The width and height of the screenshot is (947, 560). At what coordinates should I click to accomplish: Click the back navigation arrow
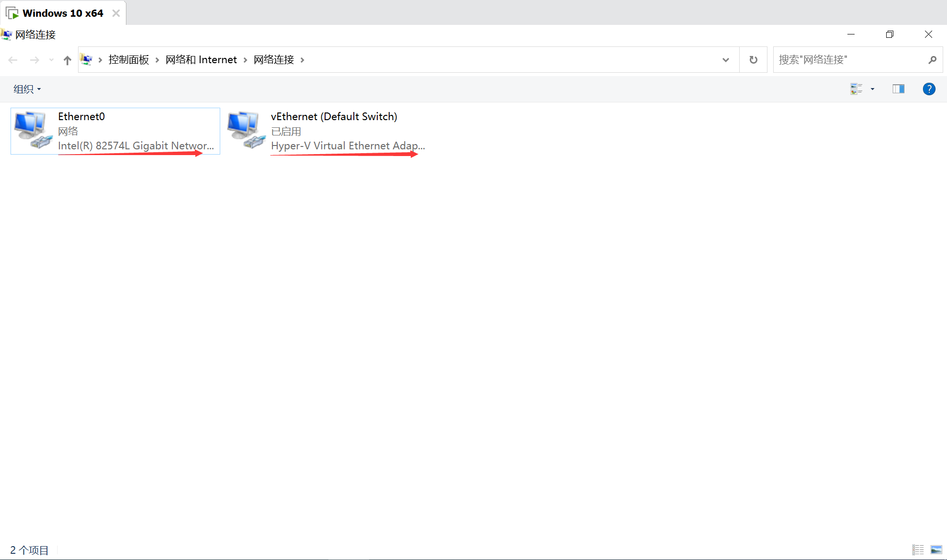point(13,59)
